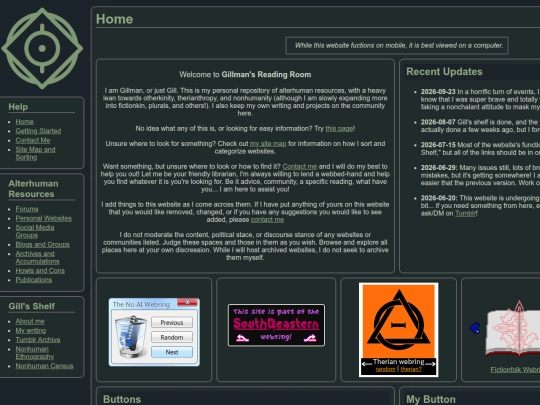Click the 2026-09-23 update entry date
This screenshot has width=540, height=405.
(x=438, y=92)
